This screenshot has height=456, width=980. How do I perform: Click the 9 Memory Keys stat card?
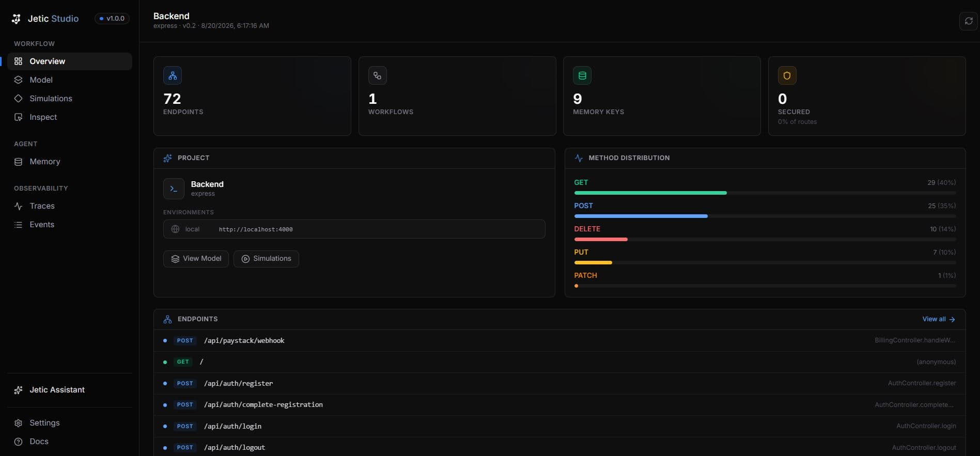[662, 96]
